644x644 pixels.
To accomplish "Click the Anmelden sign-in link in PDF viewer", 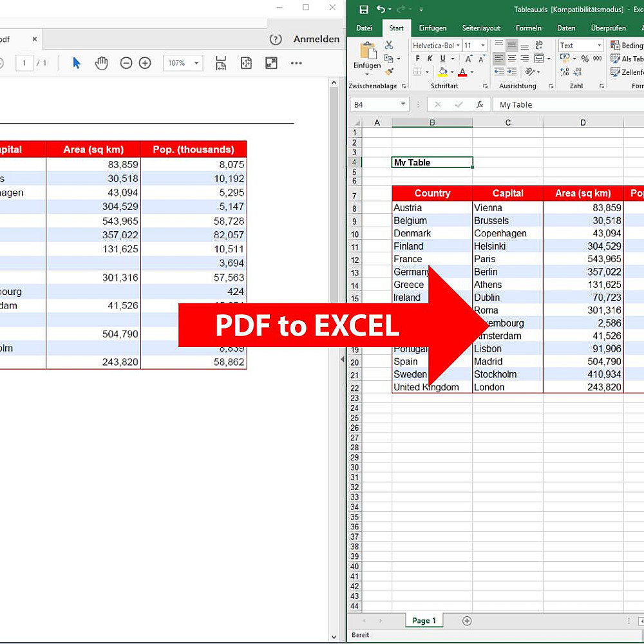I will [x=316, y=39].
